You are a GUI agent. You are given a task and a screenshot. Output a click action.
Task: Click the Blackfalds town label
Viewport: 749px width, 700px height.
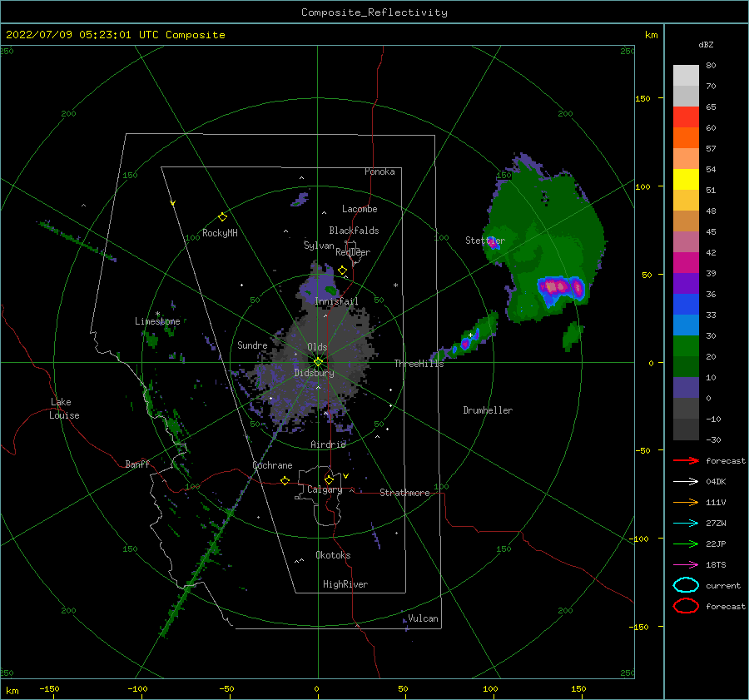pyautogui.click(x=354, y=231)
